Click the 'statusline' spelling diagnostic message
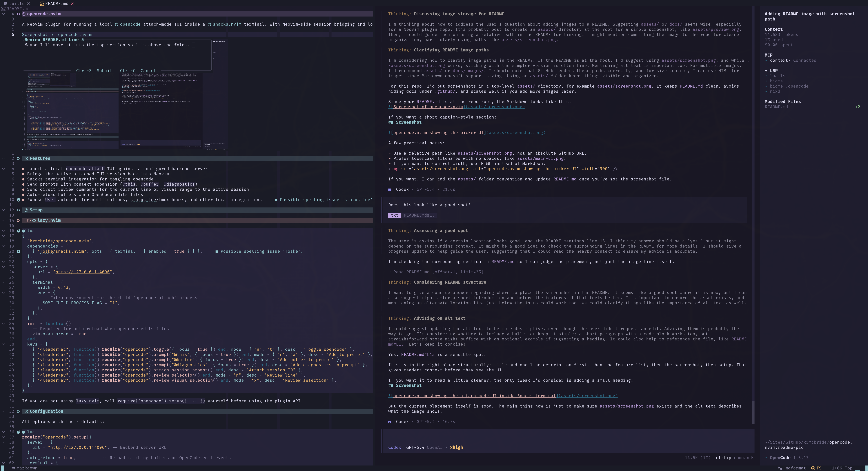 tap(323, 200)
